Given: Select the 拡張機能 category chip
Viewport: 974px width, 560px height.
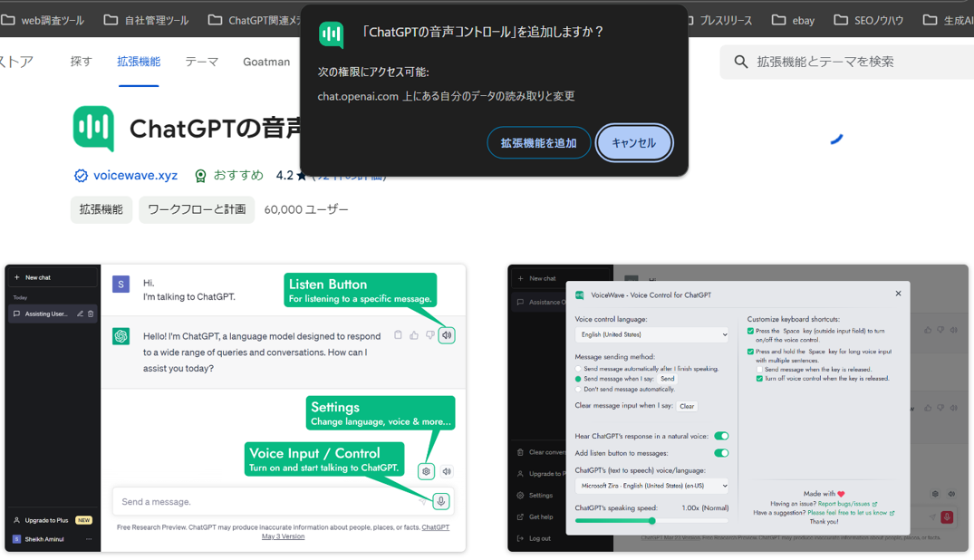Looking at the screenshot, I should pos(101,209).
